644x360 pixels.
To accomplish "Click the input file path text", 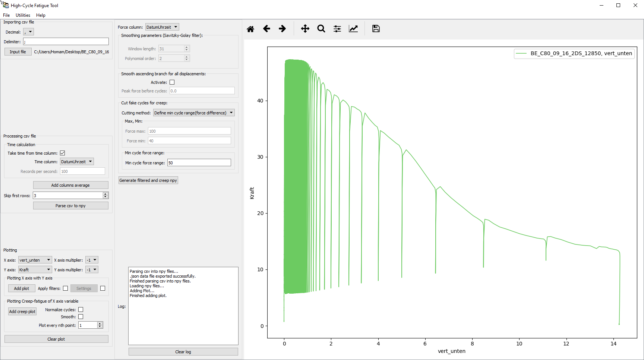I will 72,52.
